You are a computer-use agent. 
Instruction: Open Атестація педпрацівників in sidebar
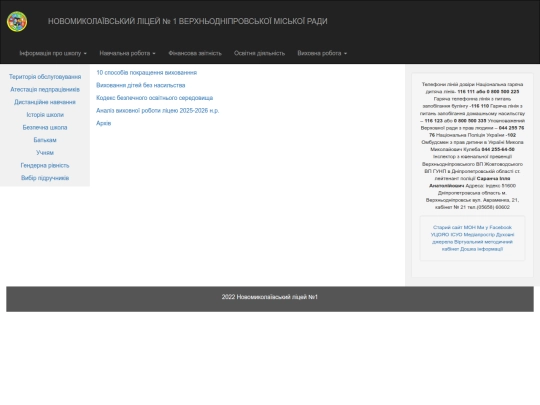(x=45, y=90)
